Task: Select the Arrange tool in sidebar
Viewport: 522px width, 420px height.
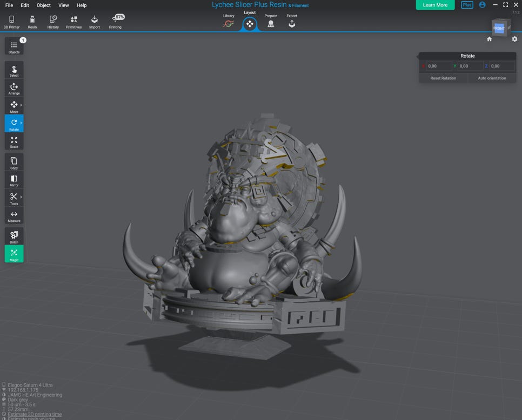Action: pyautogui.click(x=14, y=88)
